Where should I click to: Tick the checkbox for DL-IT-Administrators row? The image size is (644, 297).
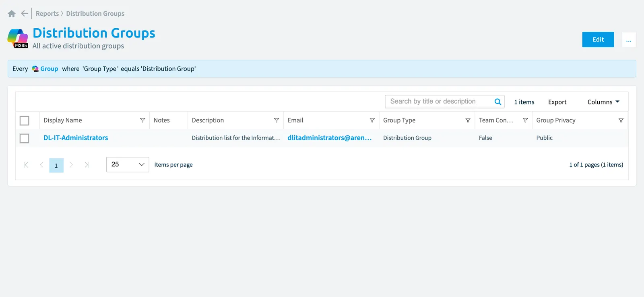(x=25, y=138)
